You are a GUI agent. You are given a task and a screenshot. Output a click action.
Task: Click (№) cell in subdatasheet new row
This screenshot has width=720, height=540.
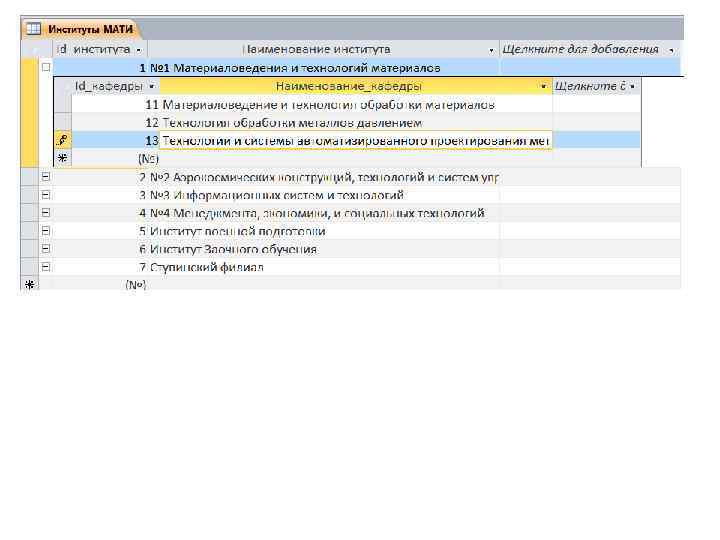click(x=115, y=158)
